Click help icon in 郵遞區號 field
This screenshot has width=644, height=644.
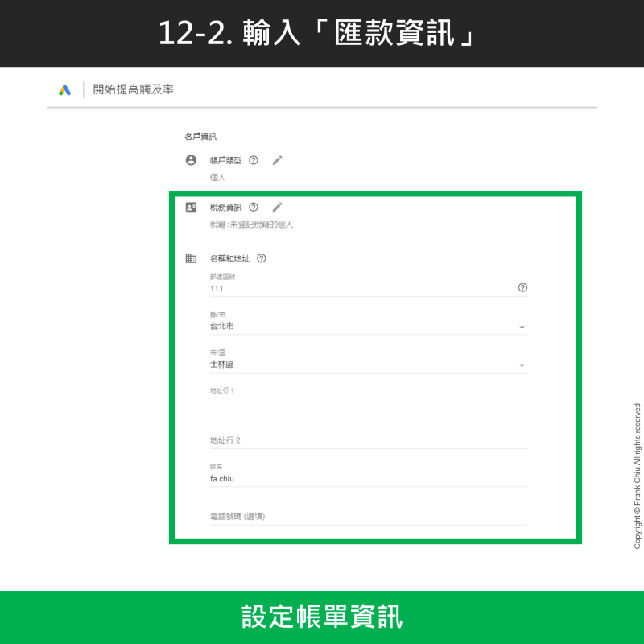(522, 287)
